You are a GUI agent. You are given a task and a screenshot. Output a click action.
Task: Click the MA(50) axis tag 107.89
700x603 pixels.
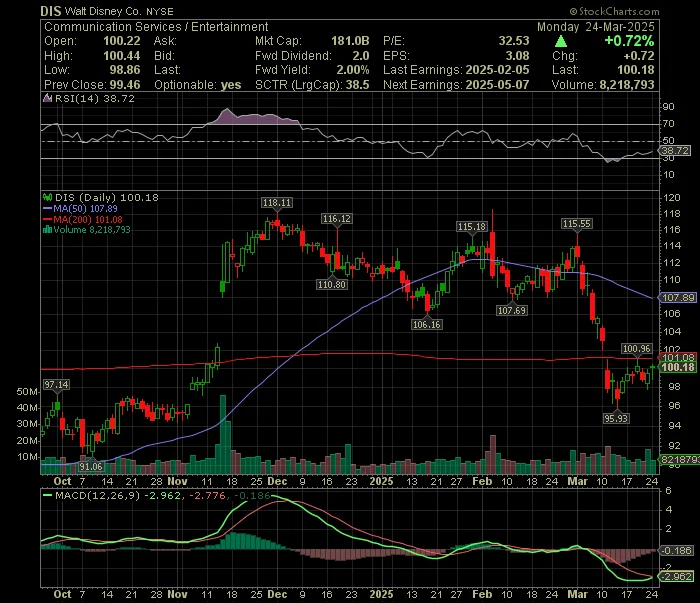point(678,298)
